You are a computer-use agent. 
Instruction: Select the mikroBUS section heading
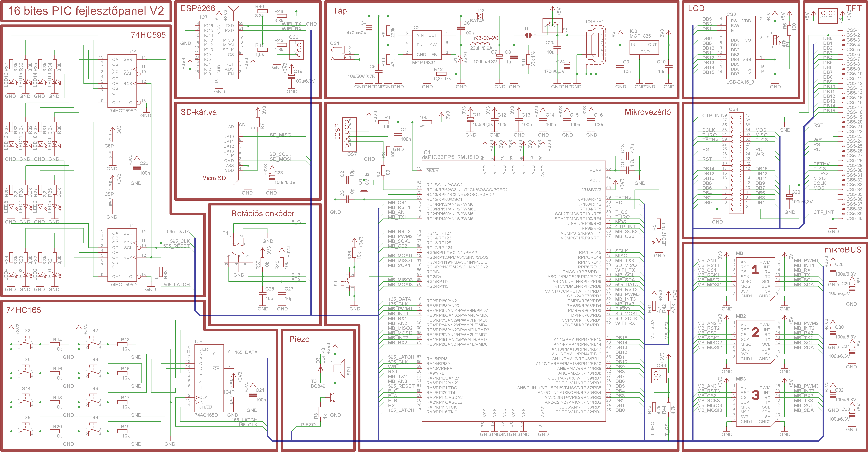click(x=843, y=250)
